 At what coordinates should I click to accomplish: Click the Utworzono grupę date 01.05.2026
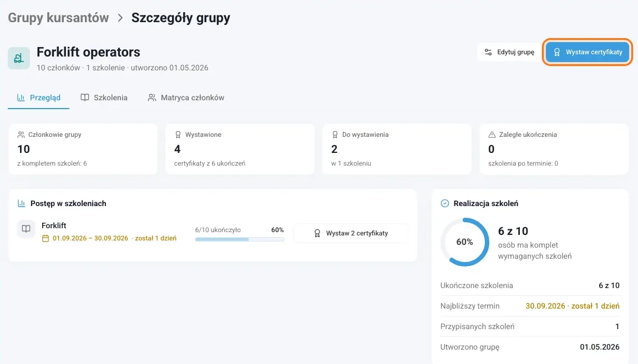coord(600,347)
